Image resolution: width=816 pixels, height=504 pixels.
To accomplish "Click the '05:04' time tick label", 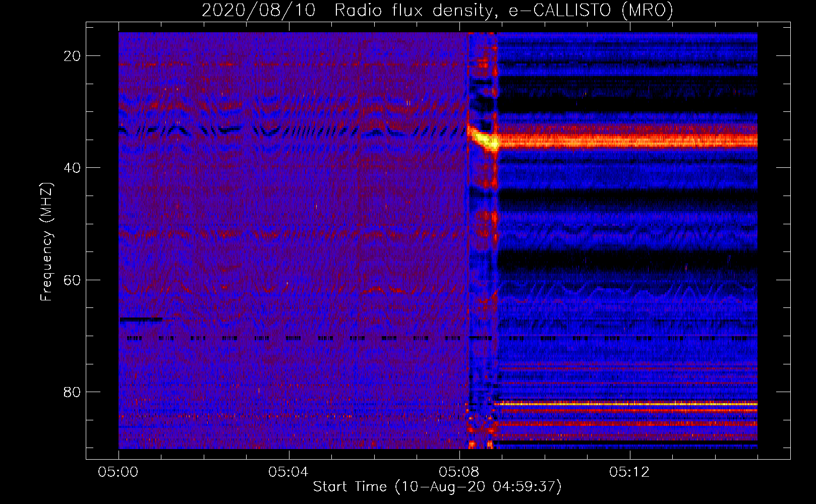I will (288, 472).
